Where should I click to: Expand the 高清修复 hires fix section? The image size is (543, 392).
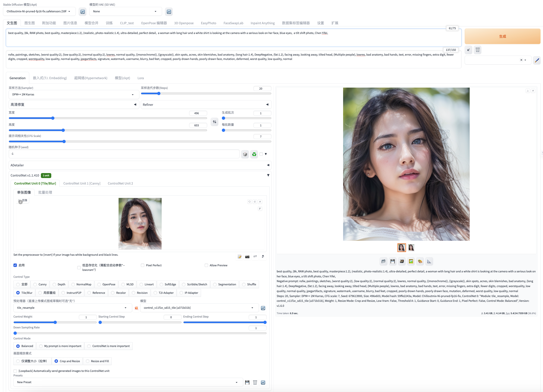click(x=74, y=104)
